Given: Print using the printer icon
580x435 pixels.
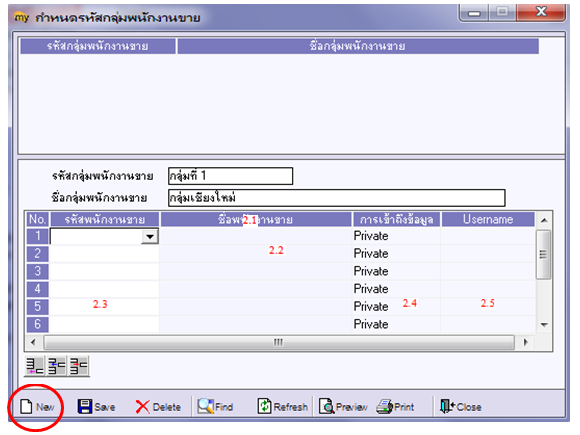Looking at the screenshot, I should coord(384,406).
